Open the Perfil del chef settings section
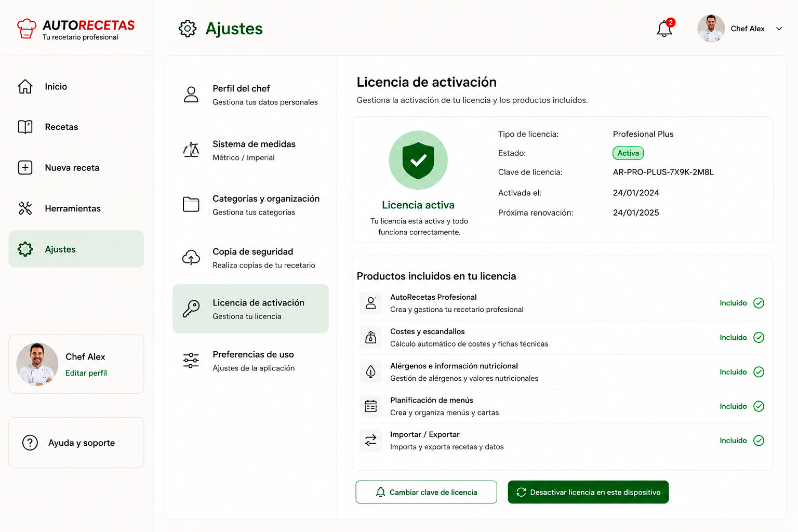Viewport: 798px width, 532px height. click(x=250, y=95)
